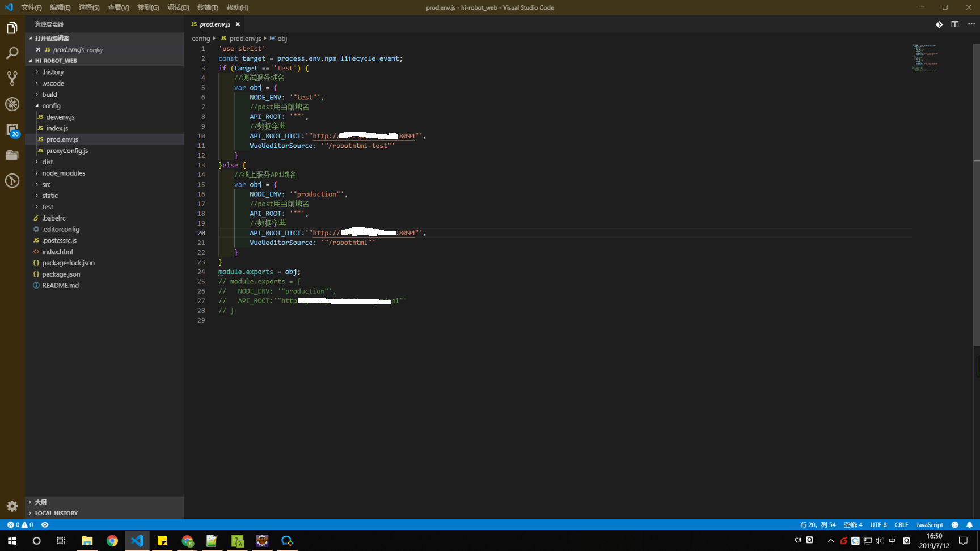
Task: Open the Debug view (no-bug icon)
Action: [x=12, y=104]
